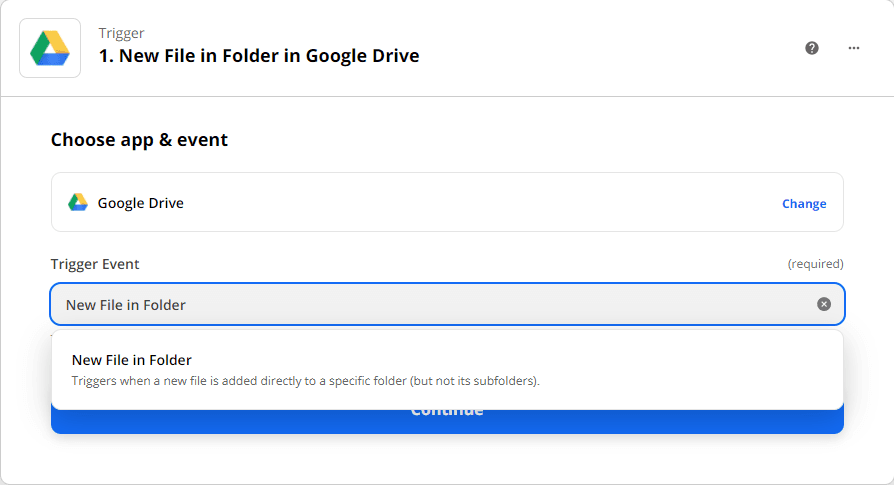
Task: Click the Change link to switch apps
Action: coord(804,204)
